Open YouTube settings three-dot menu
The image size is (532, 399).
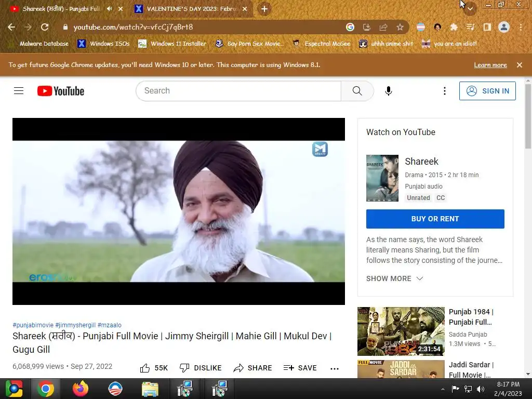click(x=445, y=91)
